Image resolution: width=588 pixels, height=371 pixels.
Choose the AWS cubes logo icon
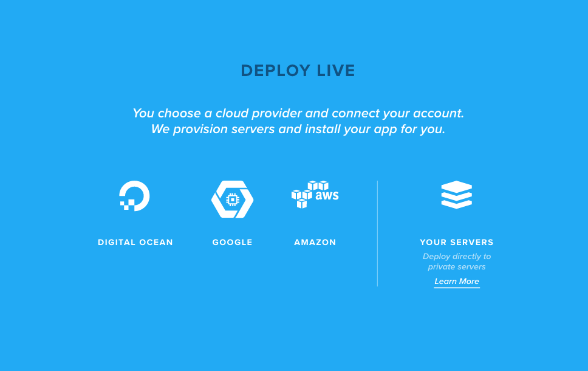point(315,195)
